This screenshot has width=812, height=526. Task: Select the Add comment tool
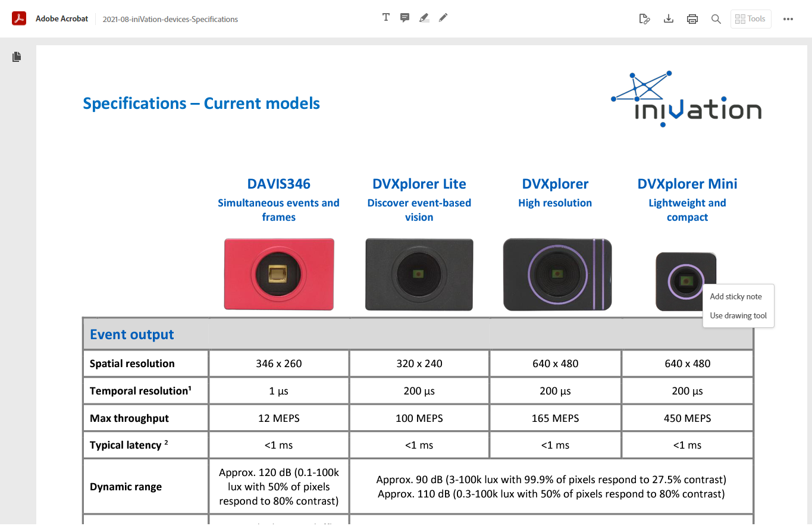[405, 17]
